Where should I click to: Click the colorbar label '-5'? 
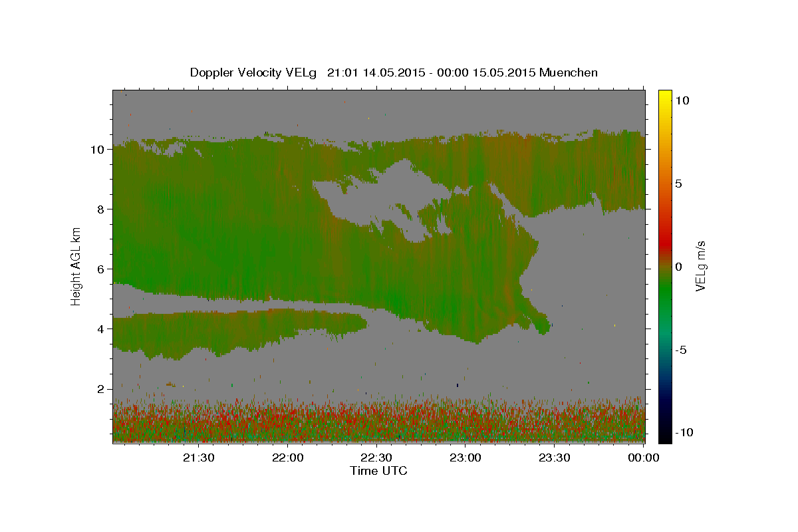(x=680, y=350)
